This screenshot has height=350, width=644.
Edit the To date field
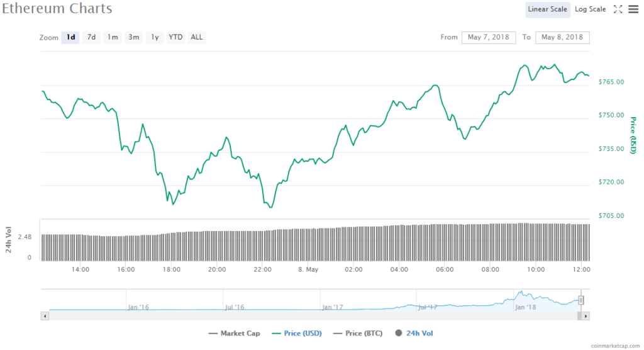click(x=562, y=37)
